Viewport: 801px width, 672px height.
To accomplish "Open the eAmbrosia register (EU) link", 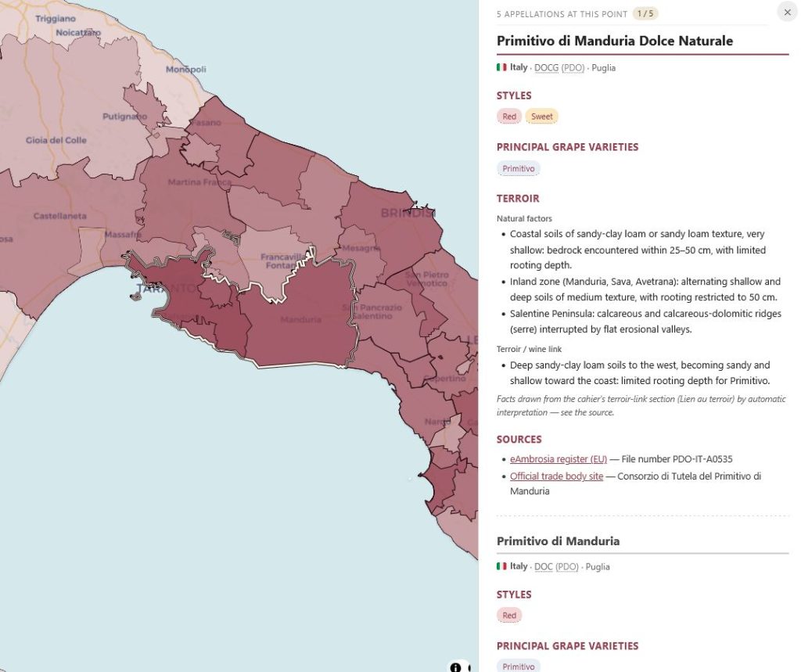I will pos(559,459).
